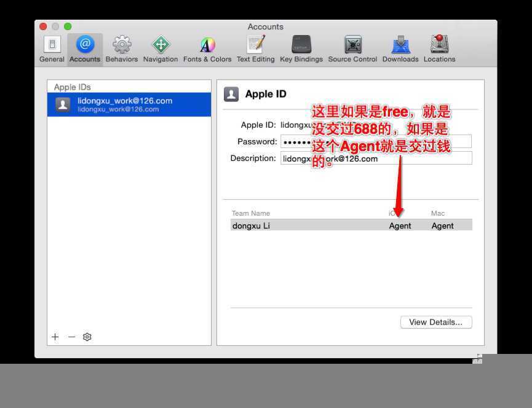This screenshot has width=532, height=408.
Task: Click the user avatar icon in Apple IDs list
Action: pyautogui.click(x=63, y=104)
